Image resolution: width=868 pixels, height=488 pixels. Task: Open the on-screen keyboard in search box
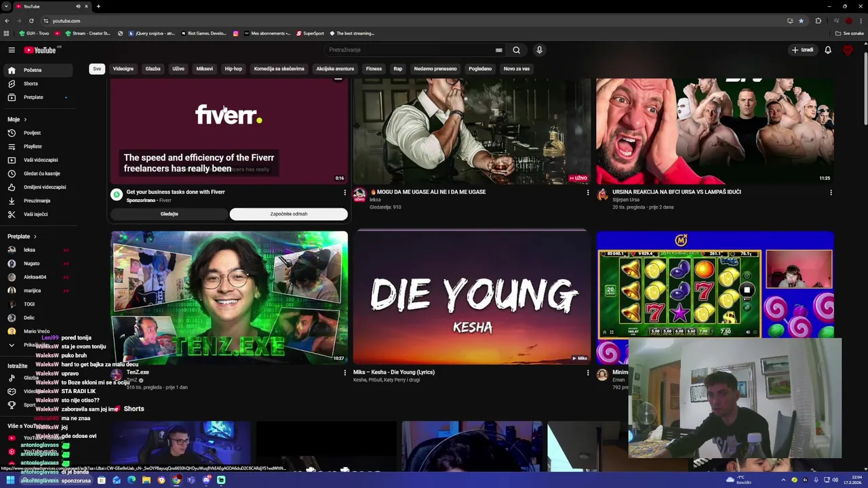point(498,49)
